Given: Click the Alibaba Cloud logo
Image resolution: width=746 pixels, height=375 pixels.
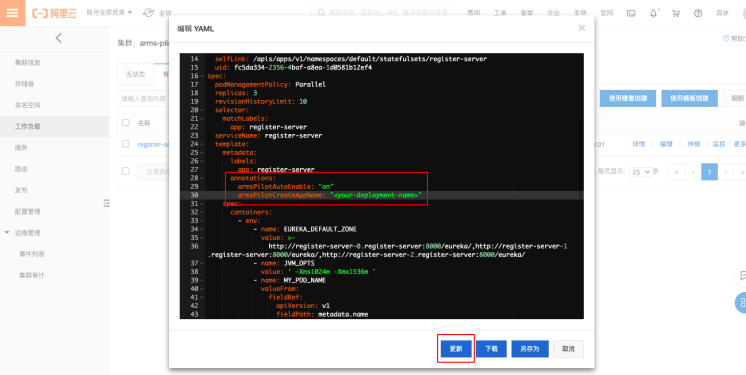Looking at the screenshot, I should (54, 13).
